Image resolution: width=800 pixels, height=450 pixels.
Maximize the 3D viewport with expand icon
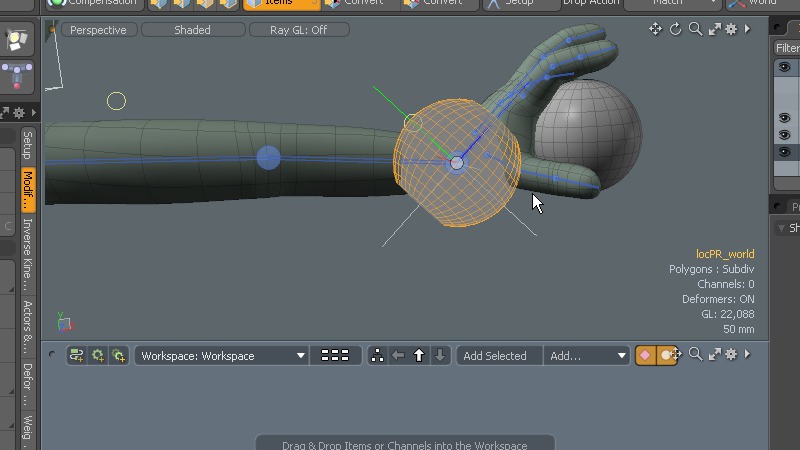click(714, 29)
